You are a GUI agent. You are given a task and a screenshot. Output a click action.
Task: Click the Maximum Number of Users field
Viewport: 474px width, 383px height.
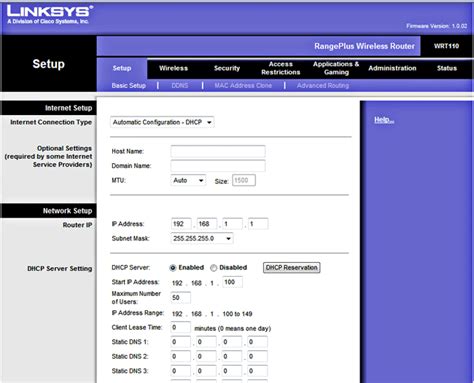pyautogui.click(x=181, y=298)
